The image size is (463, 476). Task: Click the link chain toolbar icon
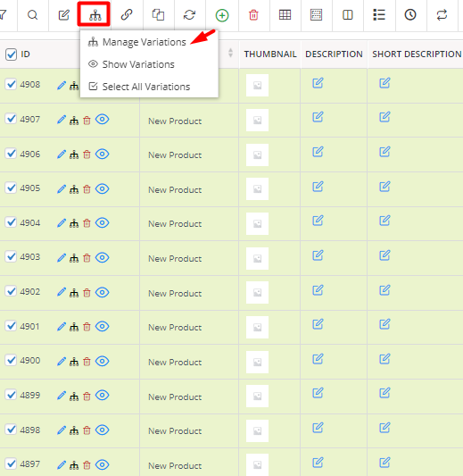coord(127,15)
